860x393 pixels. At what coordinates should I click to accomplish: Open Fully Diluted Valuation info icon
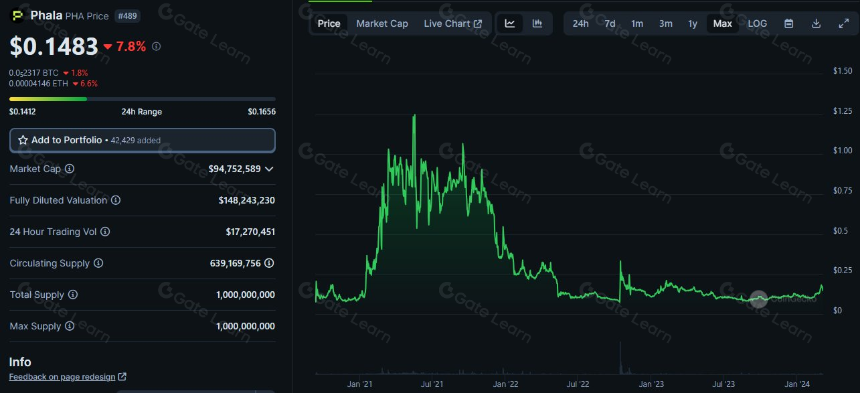(116, 201)
